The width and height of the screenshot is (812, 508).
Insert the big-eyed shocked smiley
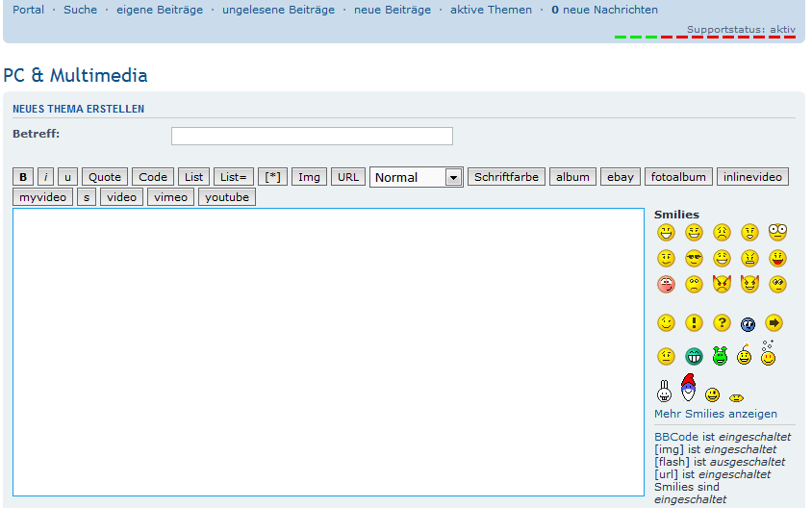[777, 232]
